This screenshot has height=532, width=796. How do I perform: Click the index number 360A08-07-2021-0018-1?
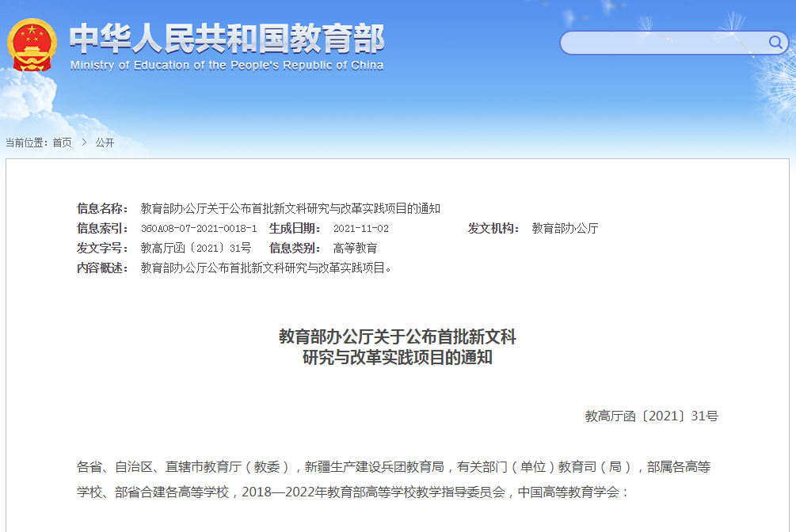pyautogui.click(x=199, y=229)
